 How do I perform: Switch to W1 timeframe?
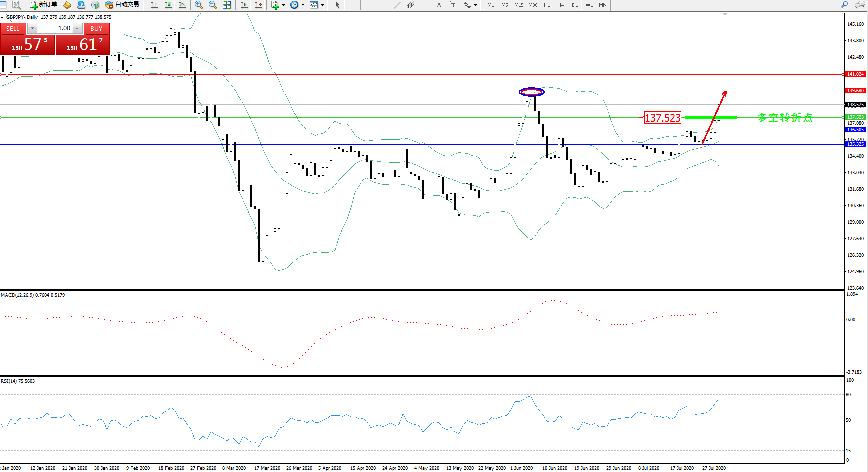tap(589, 5)
